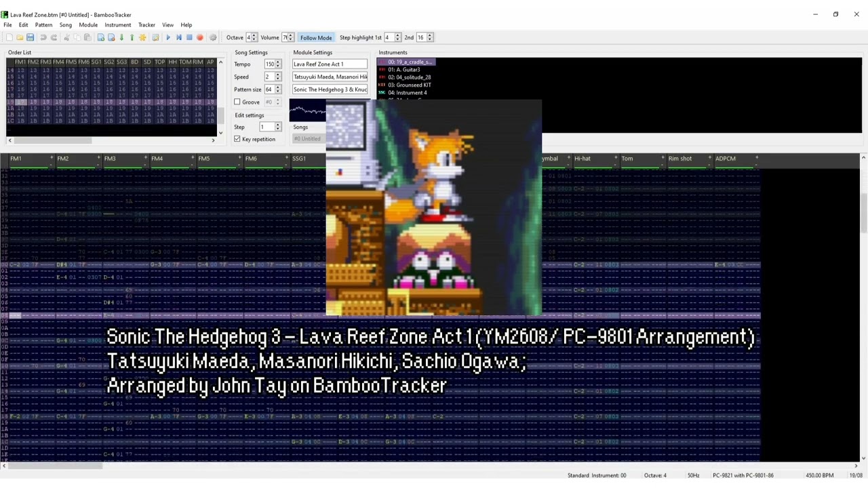Select instrument 01: A. Guitar3
The width and height of the screenshot is (868, 488).
(x=403, y=70)
